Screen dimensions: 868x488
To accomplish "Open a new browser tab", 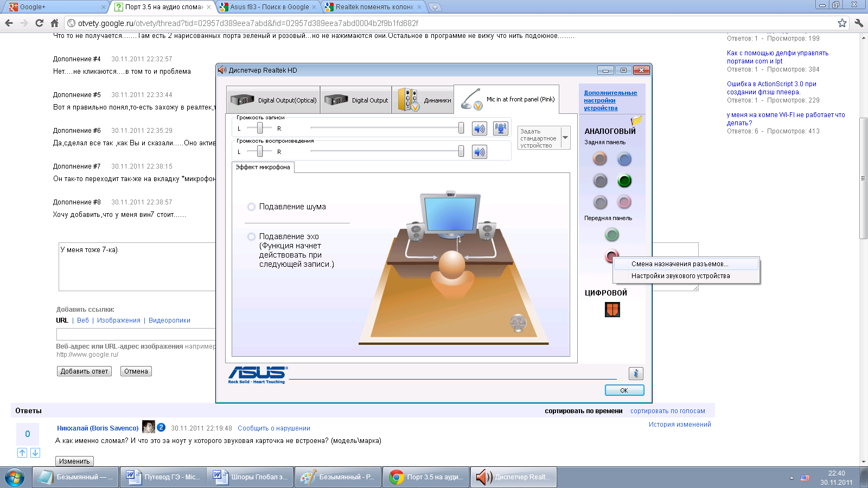I will (x=435, y=7).
